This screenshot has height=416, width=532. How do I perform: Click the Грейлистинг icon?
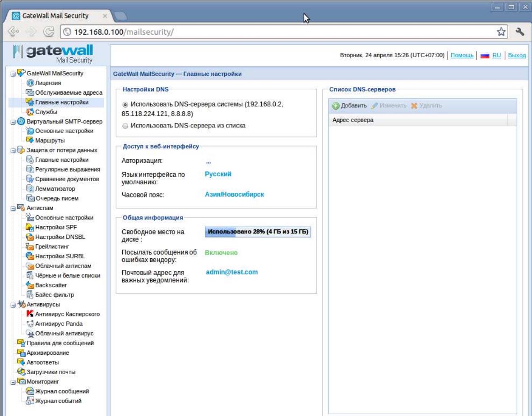(x=30, y=247)
